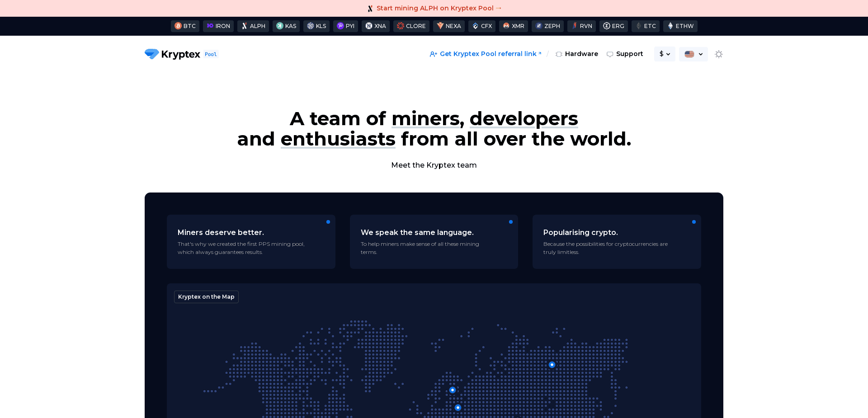
Task: Toggle light/dark theme with the sun icon
Action: coord(718,54)
